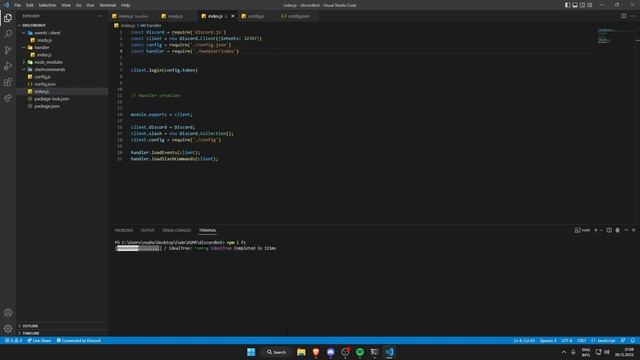Open the Go menu
Viewport: 640px width, 360px height.
(x=78, y=5)
